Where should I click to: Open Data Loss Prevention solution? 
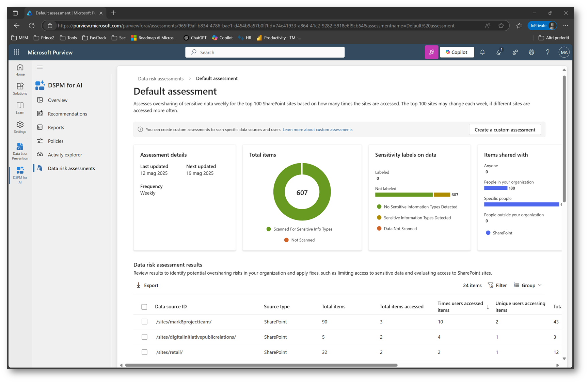click(x=20, y=151)
